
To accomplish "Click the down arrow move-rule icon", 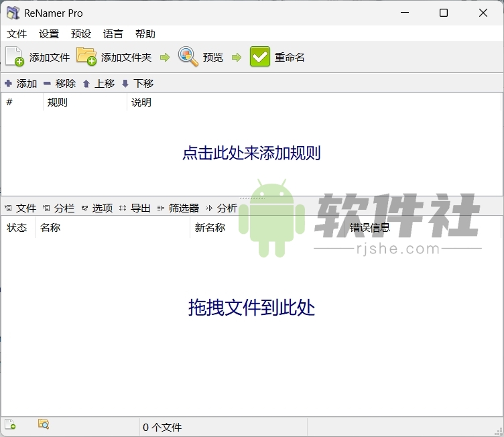I will coord(125,84).
